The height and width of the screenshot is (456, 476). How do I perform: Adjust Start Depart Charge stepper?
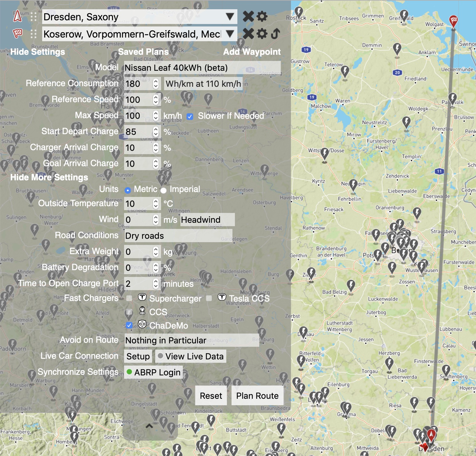[x=156, y=132]
